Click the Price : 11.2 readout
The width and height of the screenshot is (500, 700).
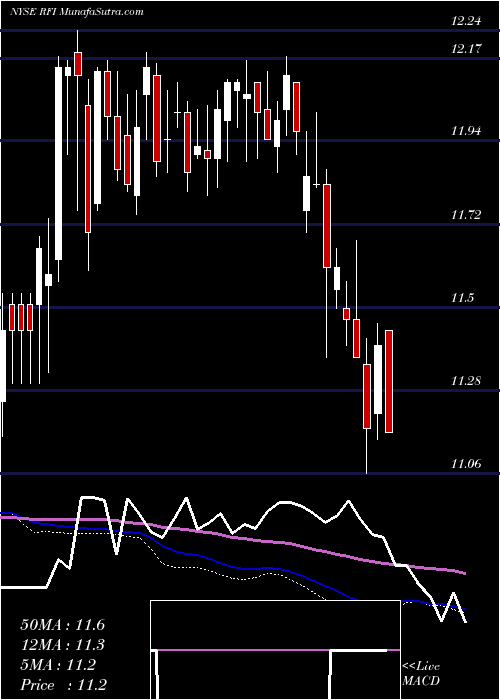pos(63,685)
